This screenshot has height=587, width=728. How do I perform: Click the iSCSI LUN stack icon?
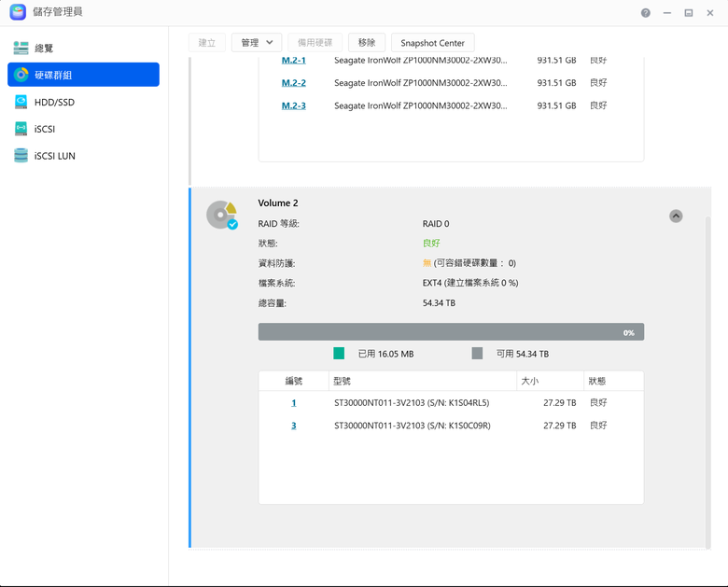point(21,156)
